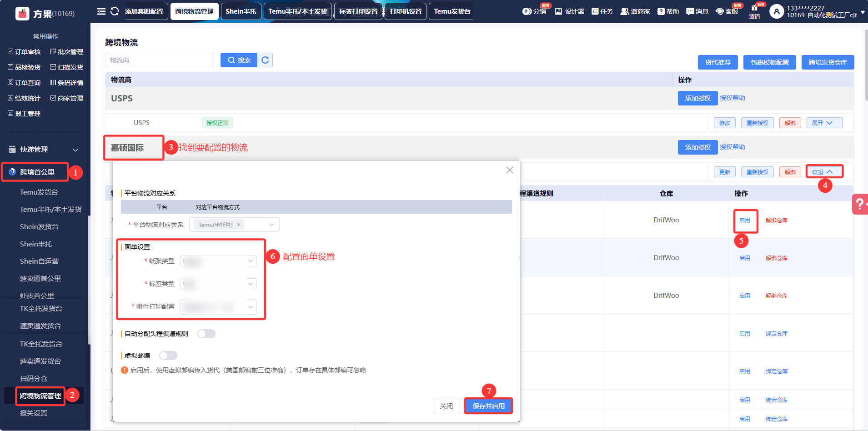The height and width of the screenshot is (431, 868).
Task: Click the user avatar icon
Action: 777,11
